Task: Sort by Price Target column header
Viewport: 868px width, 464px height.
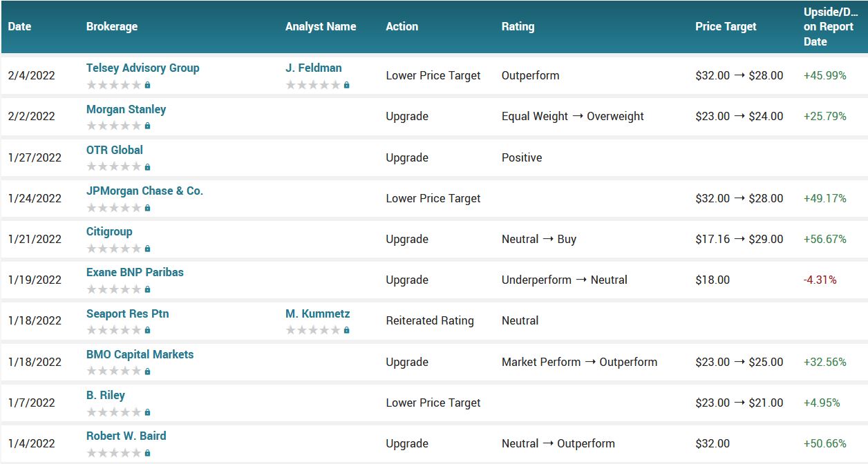Action: click(x=726, y=26)
